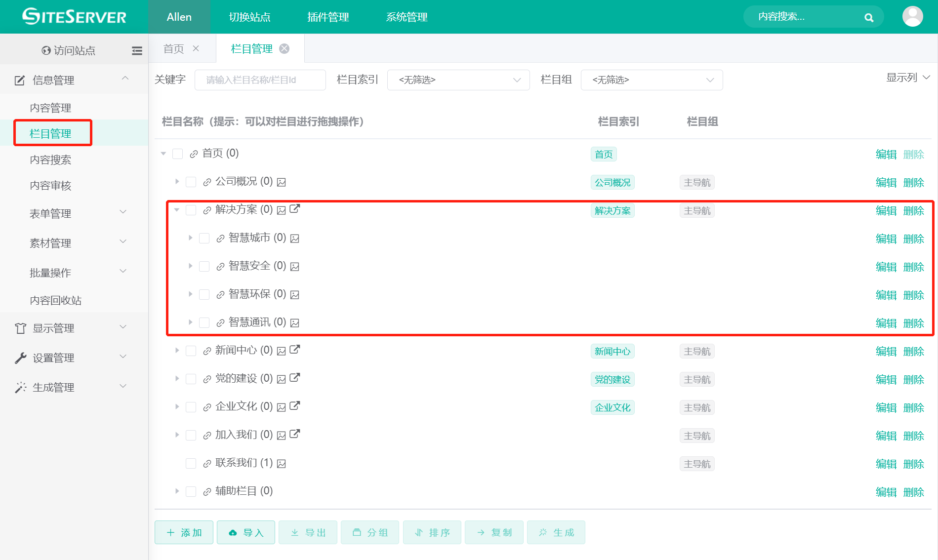
Task: Click the keyword input field for channel search
Action: pyautogui.click(x=260, y=80)
